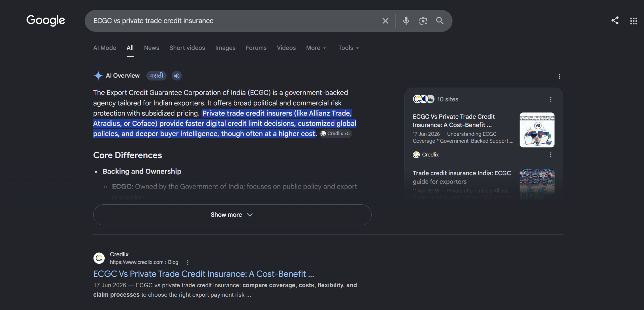
Task: Click the Google logo
Action: click(x=46, y=21)
